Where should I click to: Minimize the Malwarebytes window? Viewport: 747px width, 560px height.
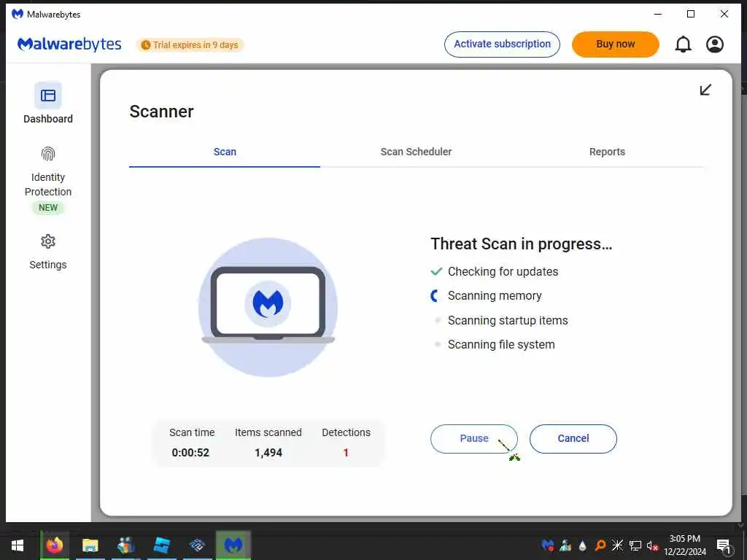point(658,15)
